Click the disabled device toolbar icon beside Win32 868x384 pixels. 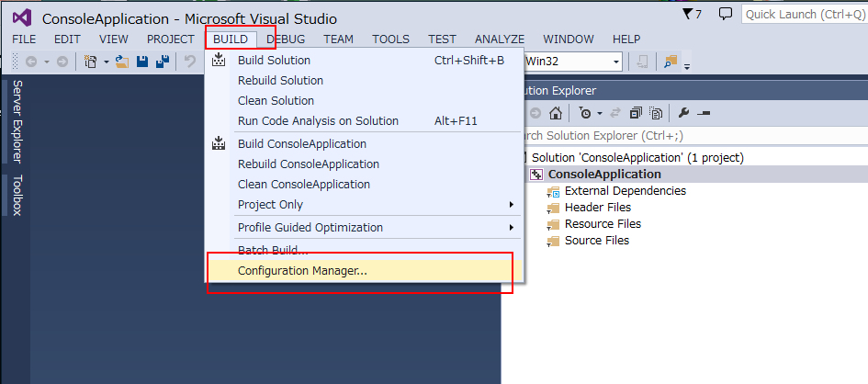(642, 62)
